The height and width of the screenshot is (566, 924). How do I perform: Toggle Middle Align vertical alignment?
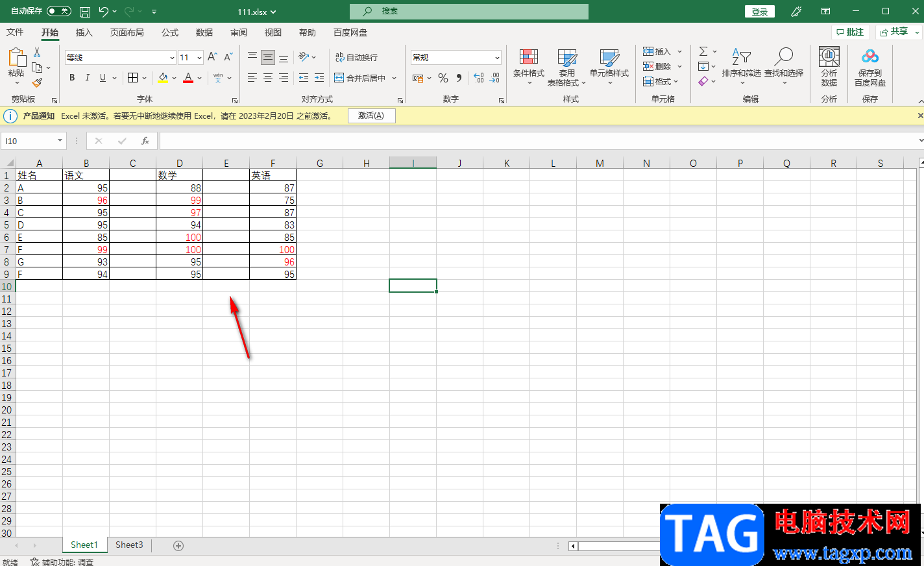coord(268,58)
